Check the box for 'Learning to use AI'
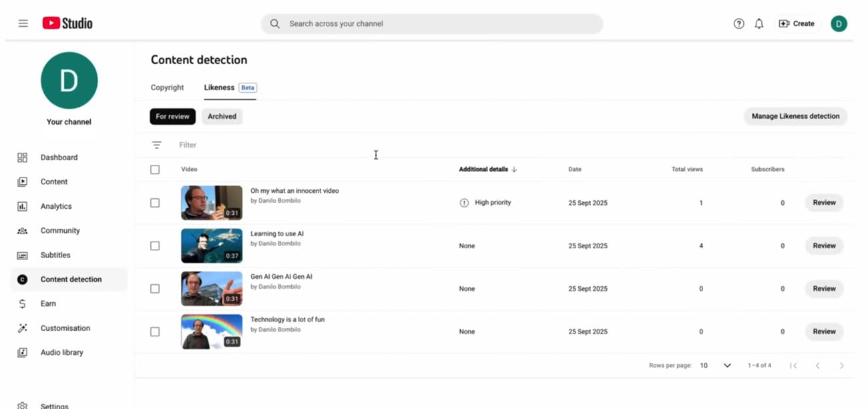This screenshot has width=868, height=409. (x=155, y=246)
